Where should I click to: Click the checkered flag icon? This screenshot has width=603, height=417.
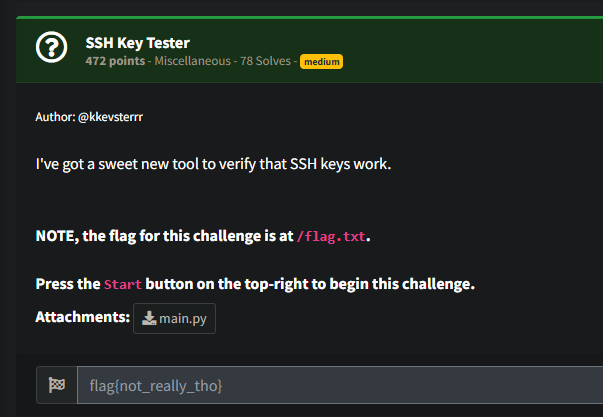pos(57,386)
